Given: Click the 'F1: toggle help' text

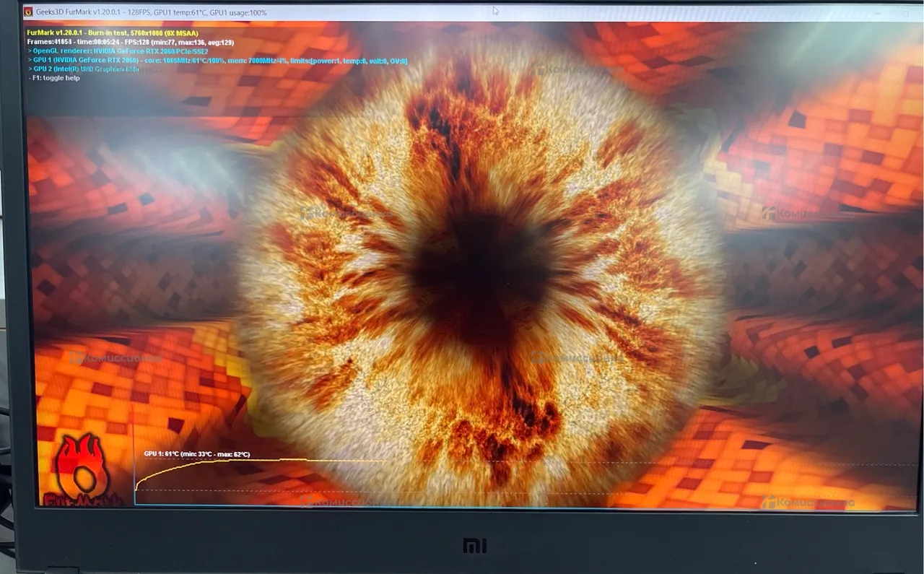Looking at the screenshot, I should pos(54,78).
